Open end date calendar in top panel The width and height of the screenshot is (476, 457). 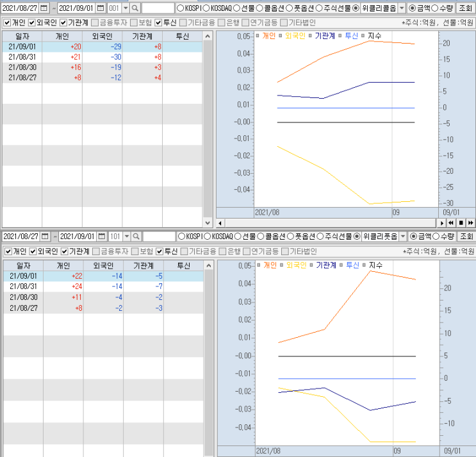(x=101, y=8)
